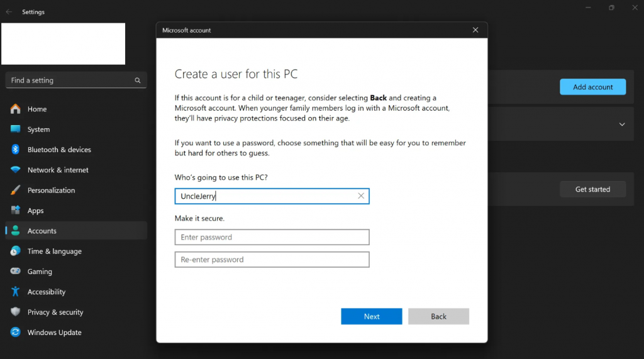Open Windows Update settings
The height and width of the screenshot is (359, 644).
click(76, 333)
